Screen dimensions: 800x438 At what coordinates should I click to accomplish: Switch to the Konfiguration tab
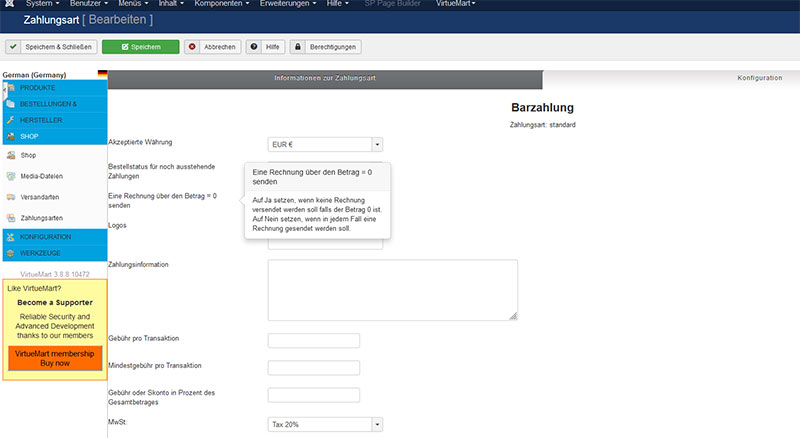[x=759, y=78]
